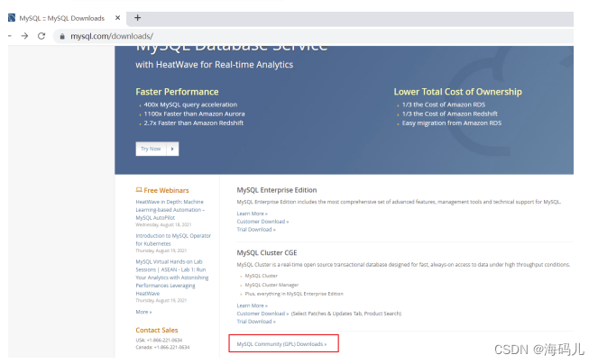Click the Lower Total Cost of Ownership heading
This screenshot has width=598, height=364.
pyautogui.click(x=457, y=92)
